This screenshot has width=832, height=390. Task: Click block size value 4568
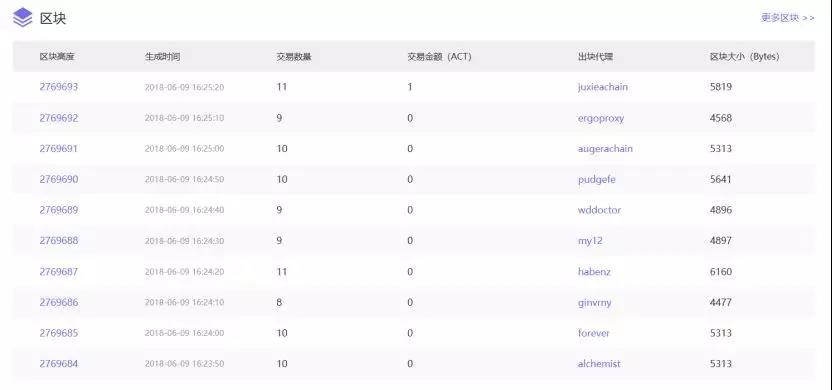point(721,118)
